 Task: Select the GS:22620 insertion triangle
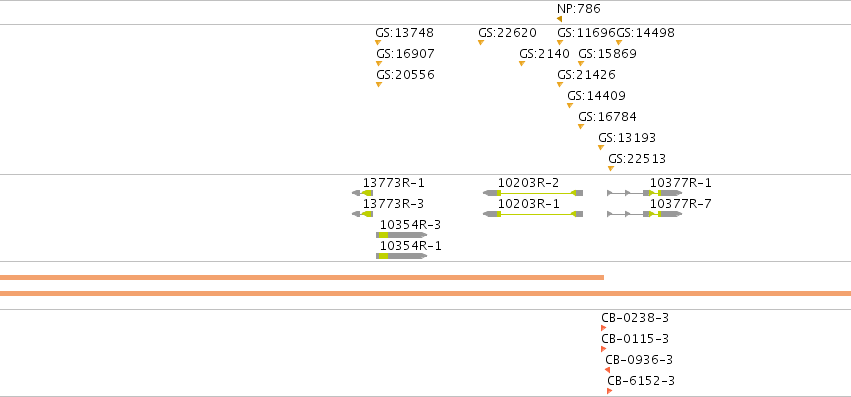(x=481, y=42)
